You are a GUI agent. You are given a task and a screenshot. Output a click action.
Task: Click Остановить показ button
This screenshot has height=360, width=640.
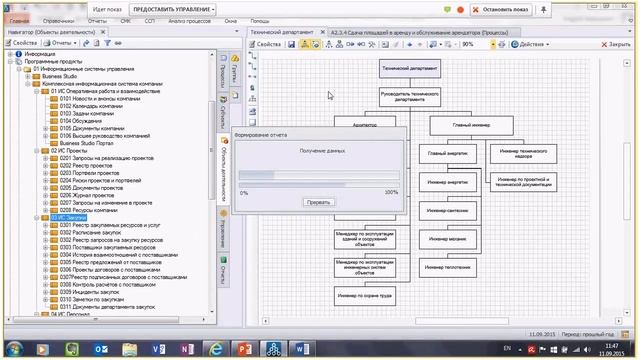click(x=501, y=9)
